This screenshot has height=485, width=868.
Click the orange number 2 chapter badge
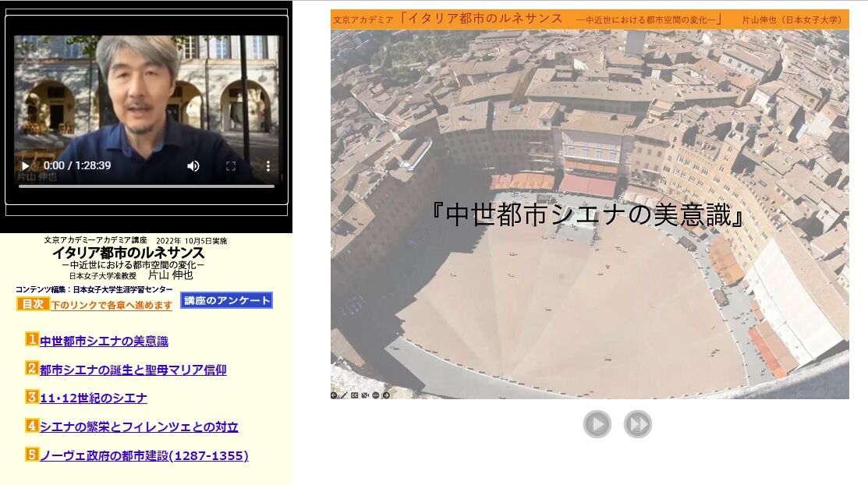click(32, 367)
